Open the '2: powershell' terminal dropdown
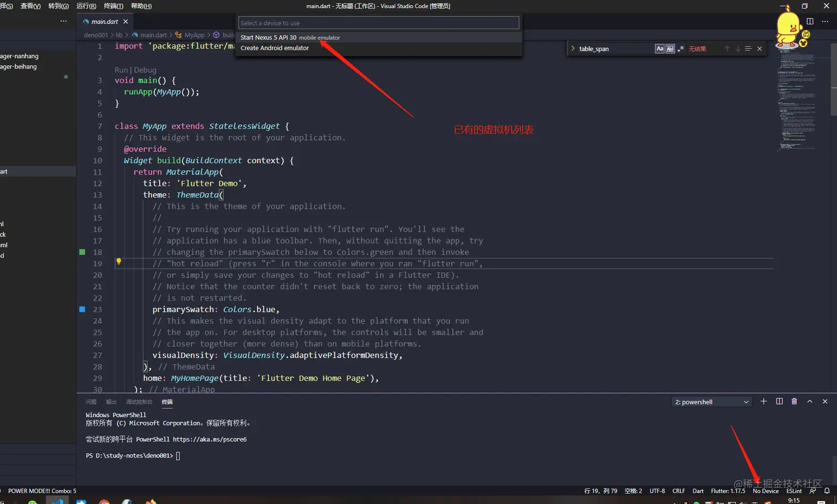This screenshot has height=504, width=837. coord(711,402)
